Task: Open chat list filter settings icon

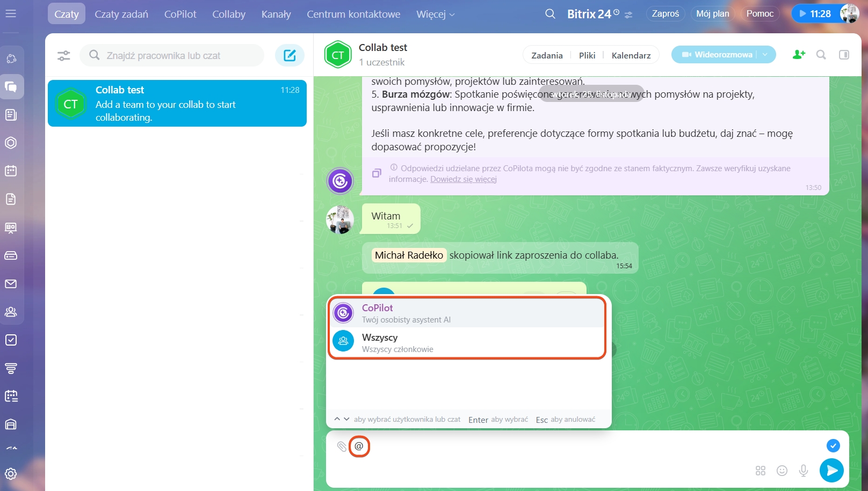Action: 64,55
